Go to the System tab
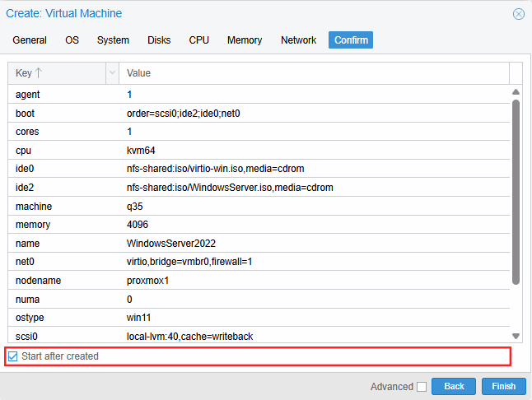The height and width of the screenshot is (400, 532). point(113,40)
